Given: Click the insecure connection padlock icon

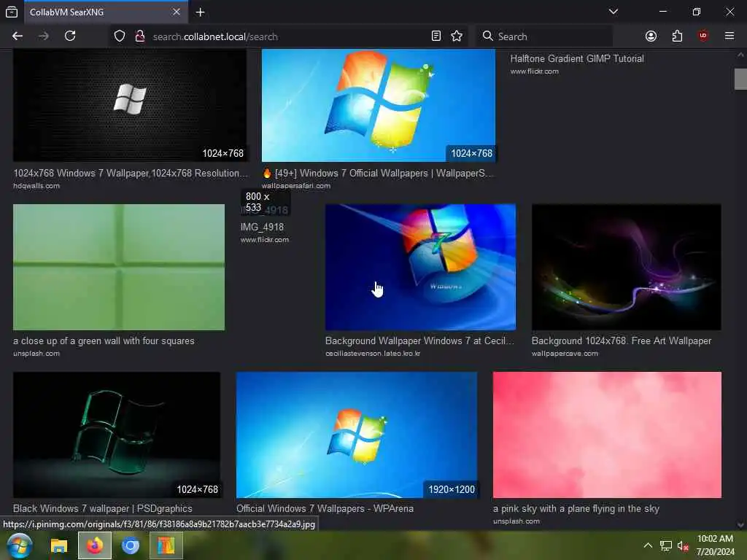Looking at the screenshot, I should click(x=140, y=36).
